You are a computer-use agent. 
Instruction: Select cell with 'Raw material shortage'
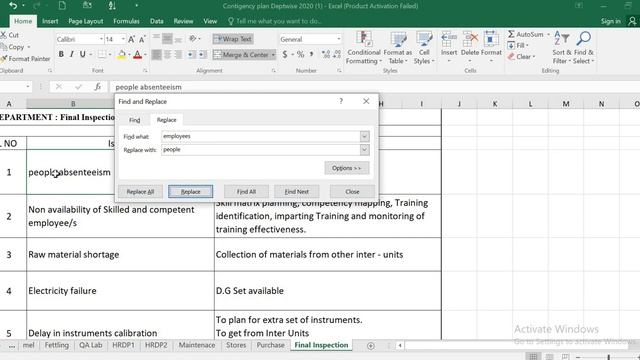click(x=120, y=254)
